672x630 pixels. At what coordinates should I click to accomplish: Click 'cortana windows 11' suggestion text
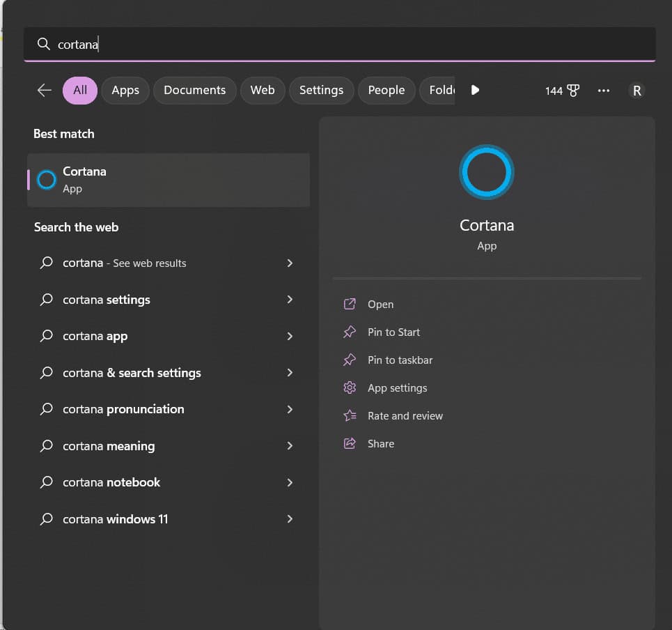(x=116, y=519)
